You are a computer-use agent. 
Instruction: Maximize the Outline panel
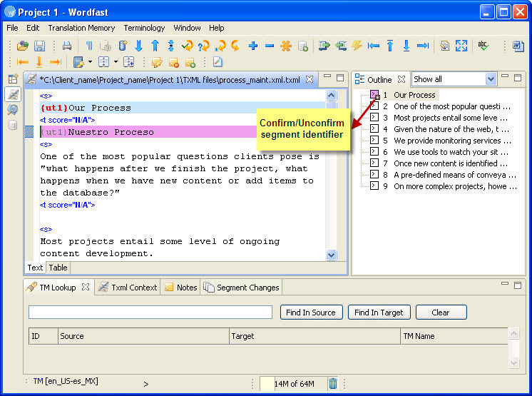tap(518, 78)
